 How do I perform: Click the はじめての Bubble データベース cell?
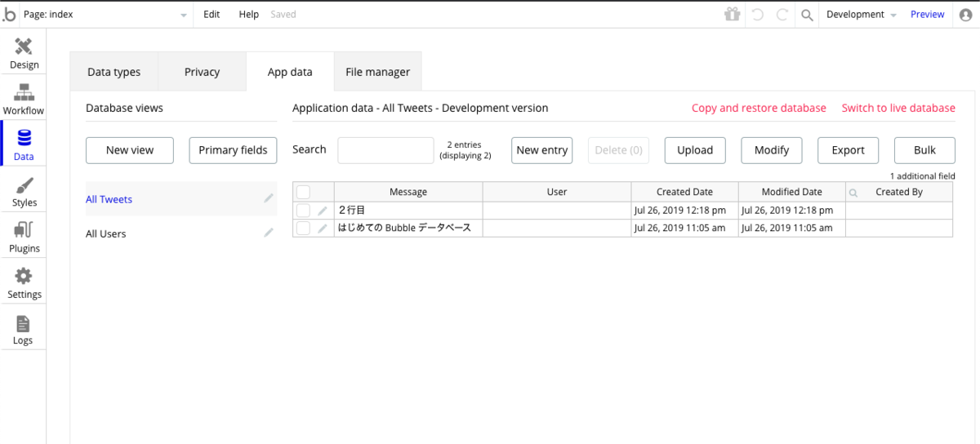coord(408,229)
